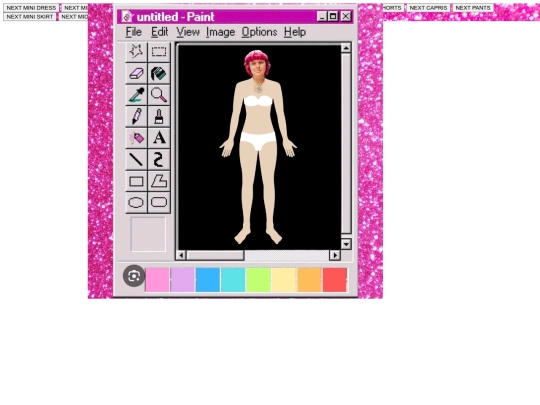Screen dimensions: 540x405
Task: Click the NEXT MINI DRESS button
Action: tap(31, 8)
